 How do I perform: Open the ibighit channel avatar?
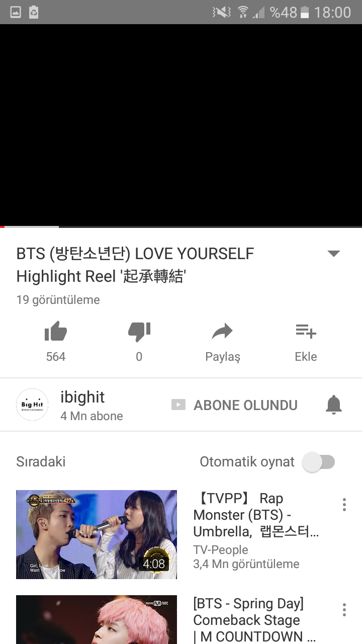(x=32, y=405)
